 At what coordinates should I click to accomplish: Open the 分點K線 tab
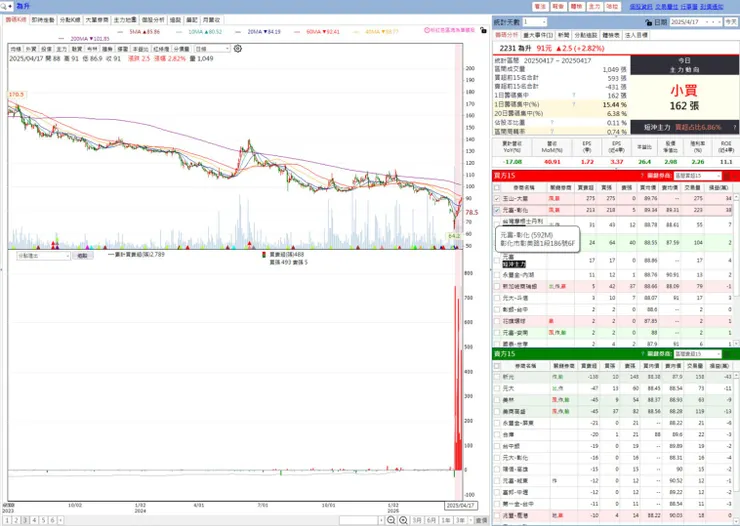(x=70, y=20)
